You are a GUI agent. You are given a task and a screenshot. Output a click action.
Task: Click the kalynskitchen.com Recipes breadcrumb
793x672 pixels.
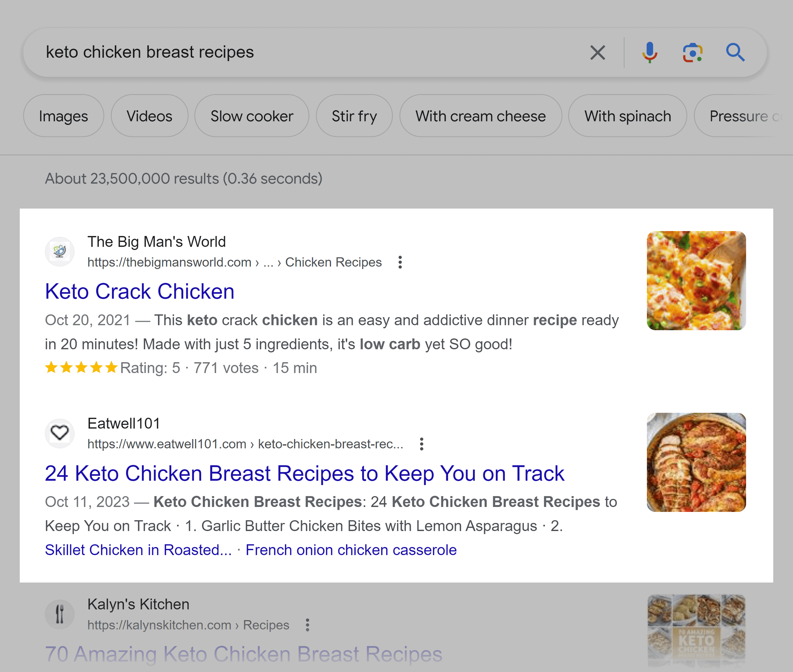[188, 625]
